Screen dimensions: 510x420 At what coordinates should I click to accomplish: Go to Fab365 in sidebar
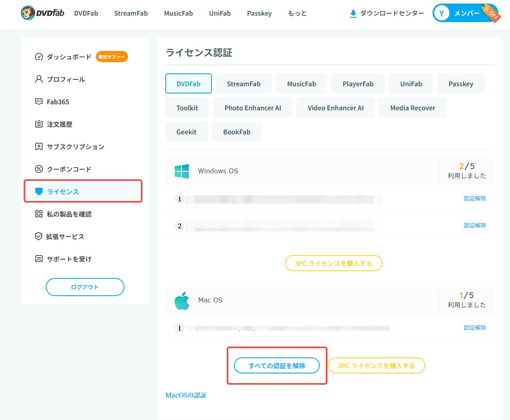click(x=58, y=102)
